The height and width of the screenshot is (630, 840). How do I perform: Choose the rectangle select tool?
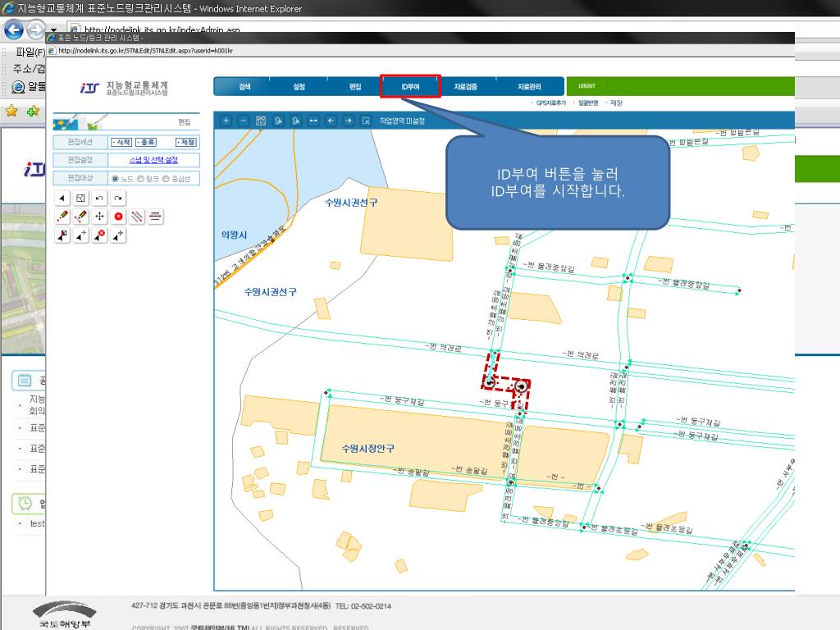click(x=80, y=199)
